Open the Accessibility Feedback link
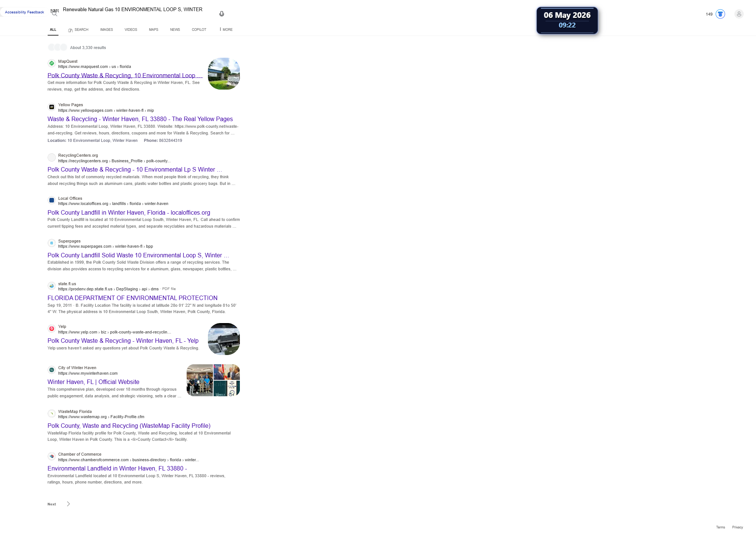Viewport: 756px width, 534px height. [25, 12]
